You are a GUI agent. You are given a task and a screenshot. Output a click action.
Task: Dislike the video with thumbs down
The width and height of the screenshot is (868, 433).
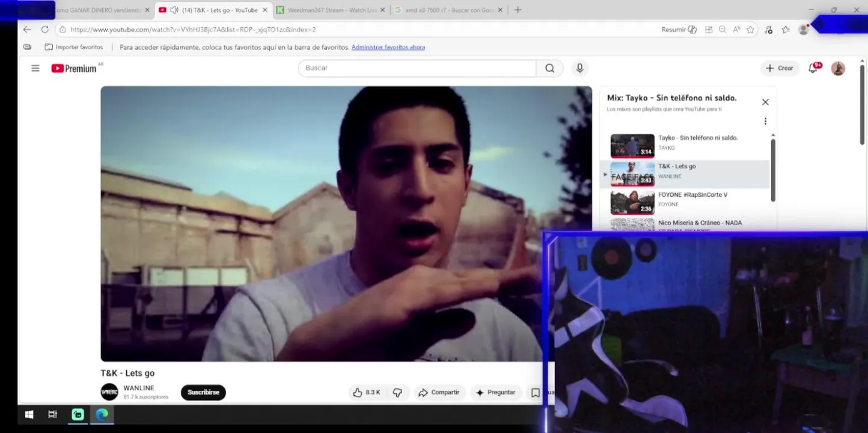point(397,392)
